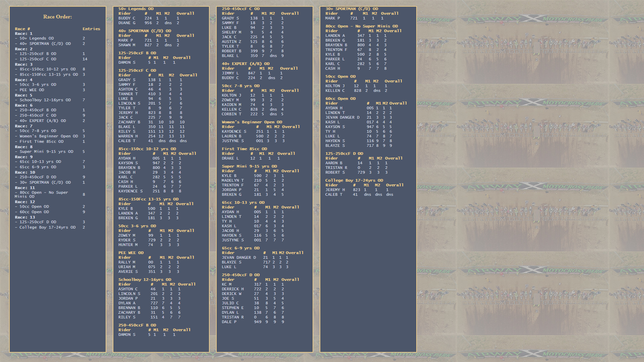
Task: Click the "50cc 3-6 yrs OD" results heading
Action: pyautogui.click(x=137, y=226)
